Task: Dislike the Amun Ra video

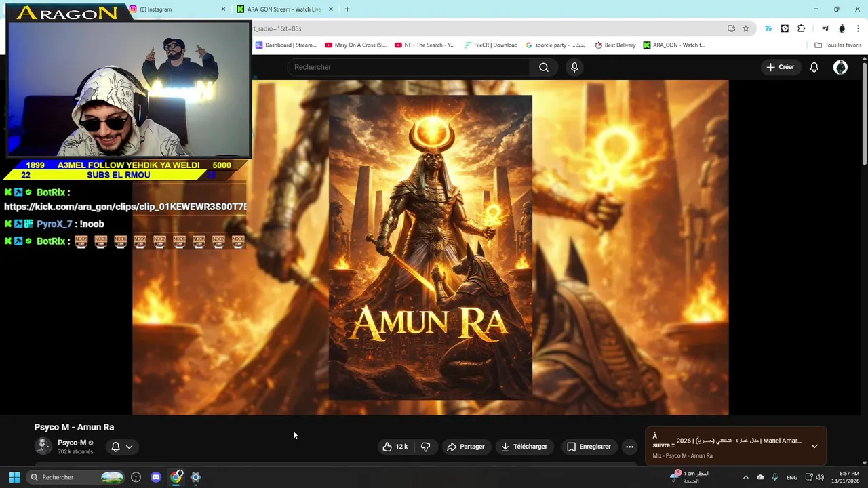Action: pyautogui.click(x=426, y=447)
